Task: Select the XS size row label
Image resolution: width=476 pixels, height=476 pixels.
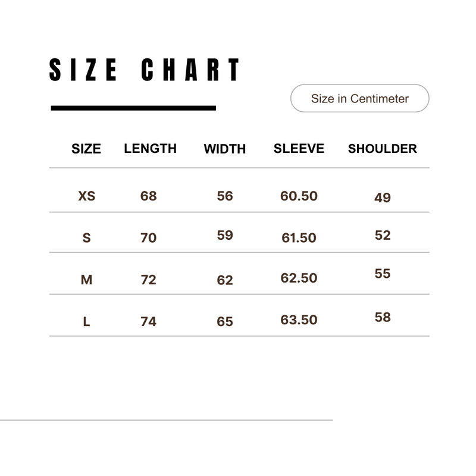Action: pos(87,196)
